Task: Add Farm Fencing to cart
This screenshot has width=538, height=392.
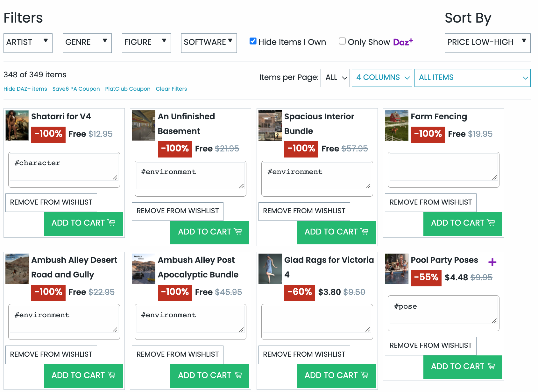Action: pos(463,223)
